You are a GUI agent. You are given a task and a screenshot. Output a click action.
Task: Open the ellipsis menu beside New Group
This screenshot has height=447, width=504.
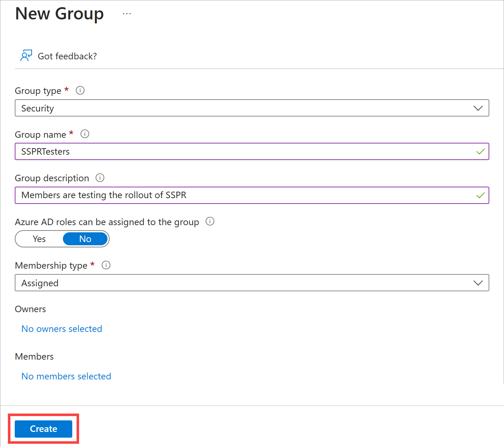tap(127, 13)
